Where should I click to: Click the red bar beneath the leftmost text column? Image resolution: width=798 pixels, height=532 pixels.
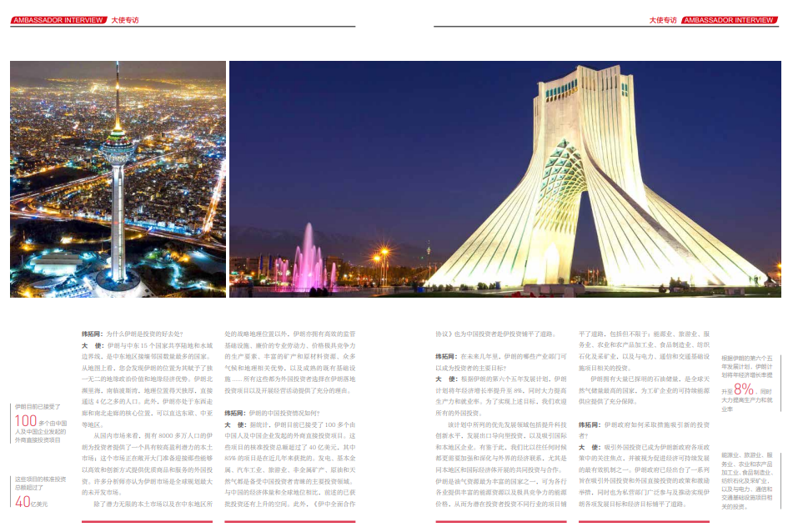(147, 523)
